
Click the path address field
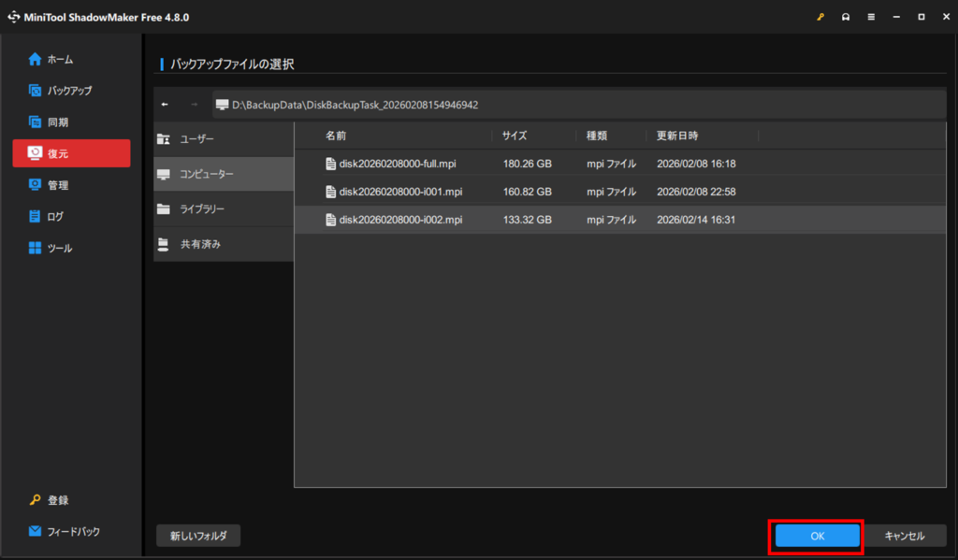pyautogui.click(x=561, y=105)
